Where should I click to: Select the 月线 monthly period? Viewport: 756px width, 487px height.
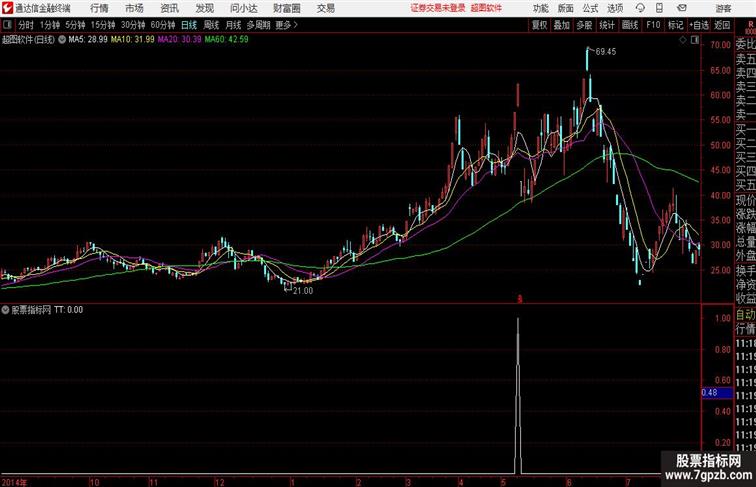pos(233,25)
